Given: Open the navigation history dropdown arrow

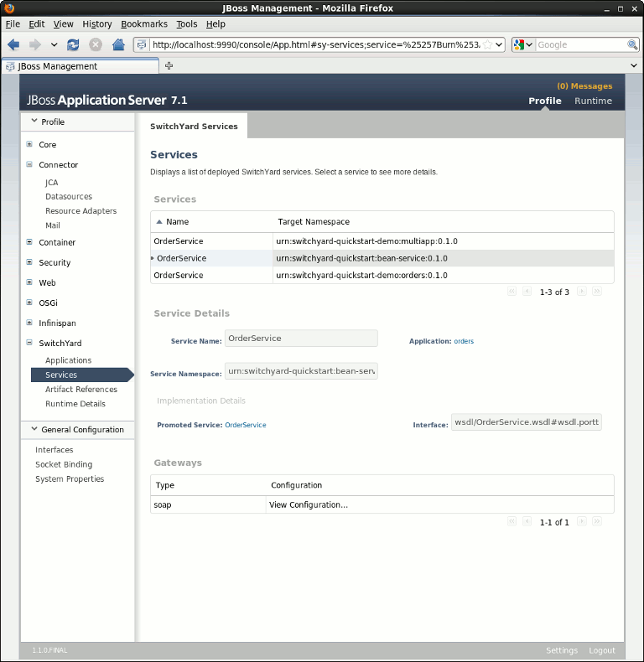Looking at the screenshot, I should [55, 44].
